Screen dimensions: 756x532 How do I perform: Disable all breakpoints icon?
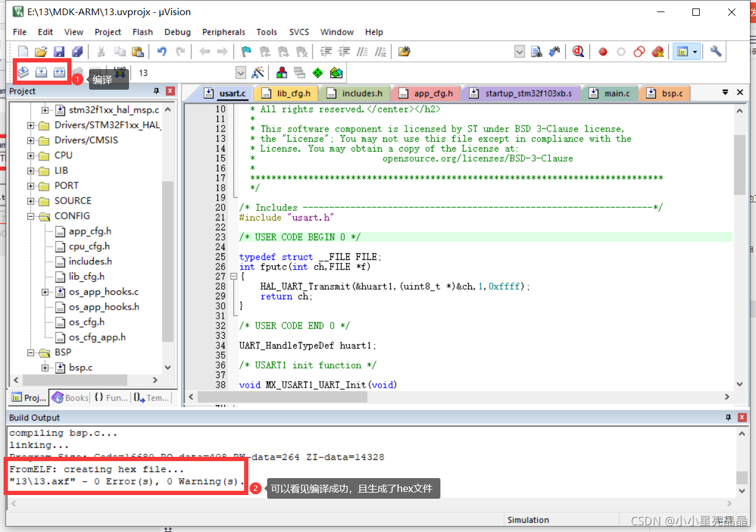tap(639, 52)
